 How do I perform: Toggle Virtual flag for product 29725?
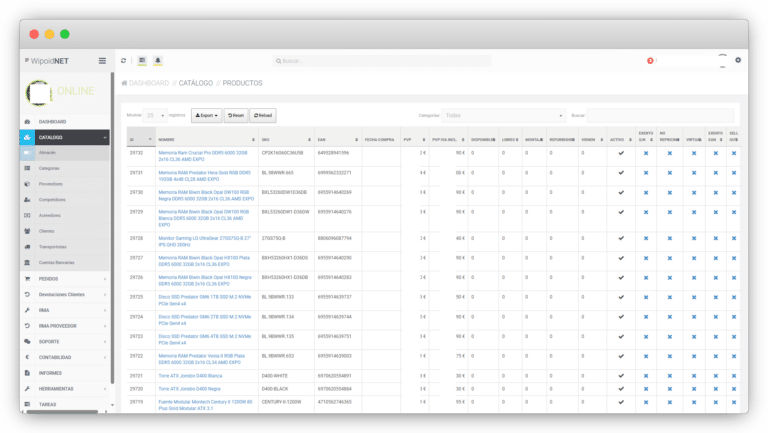694,297
